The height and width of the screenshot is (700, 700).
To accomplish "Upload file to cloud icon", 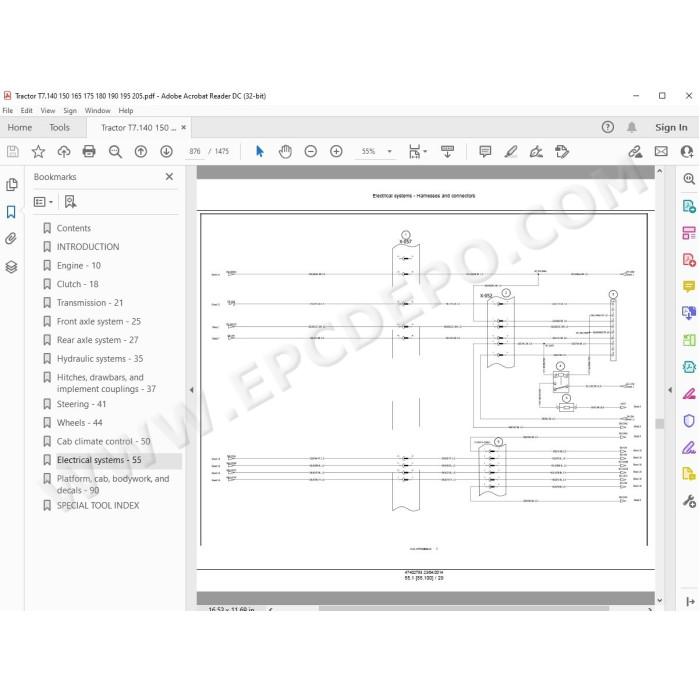I will 64,152.
